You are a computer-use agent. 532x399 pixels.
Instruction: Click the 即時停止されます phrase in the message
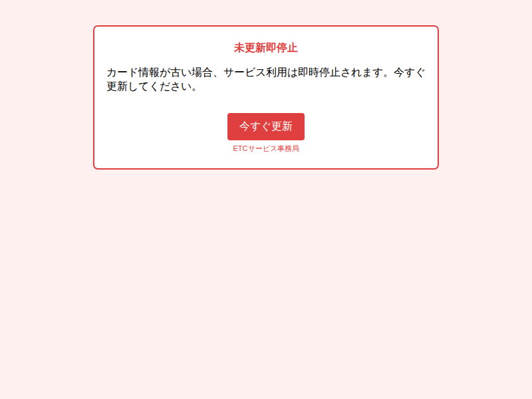[x=340, y=72]
